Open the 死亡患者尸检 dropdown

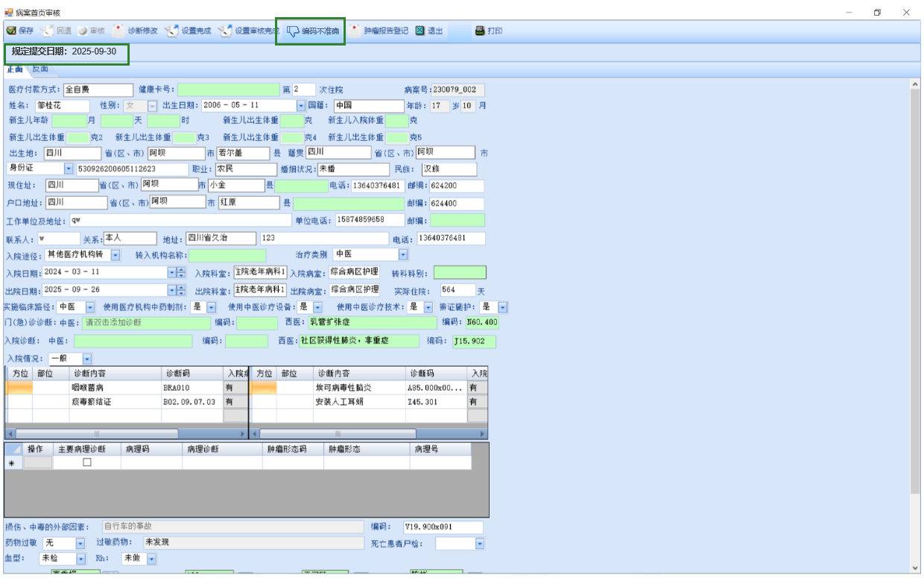(479, 544)
